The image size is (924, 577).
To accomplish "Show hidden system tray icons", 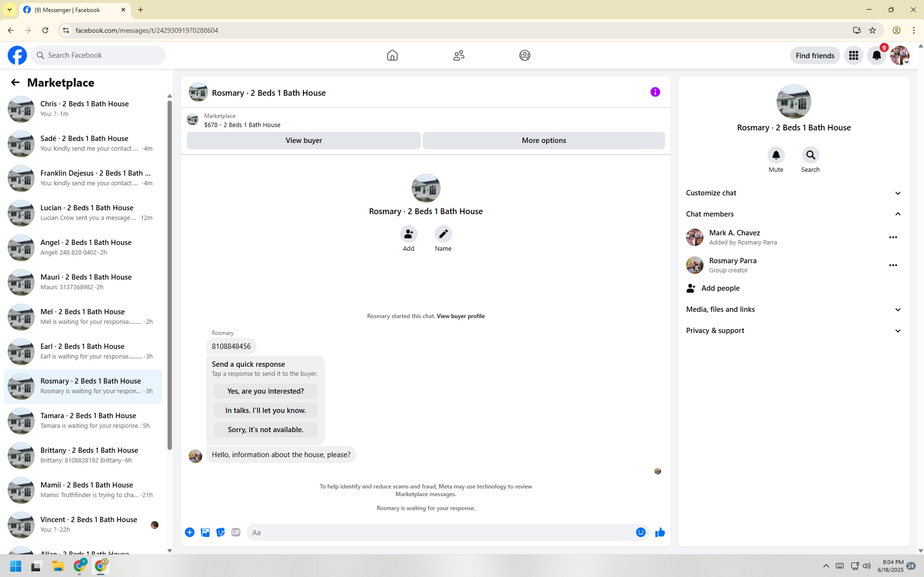I will click(x=826, y=566).
